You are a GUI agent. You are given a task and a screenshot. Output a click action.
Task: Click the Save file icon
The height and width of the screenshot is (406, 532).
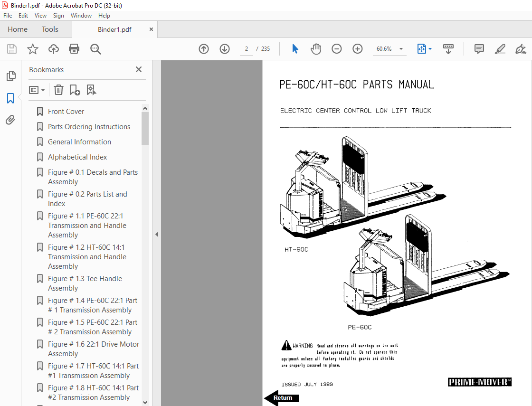(x=12, y=49)
